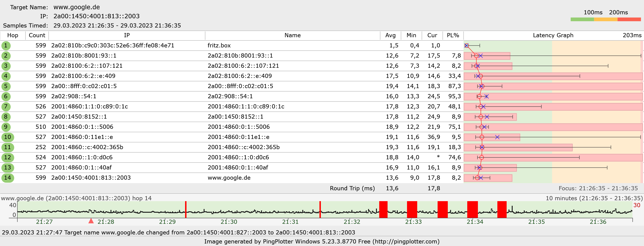Click the hop 8 green circle icon
This screenshot has height=246, width=644.
6,117
